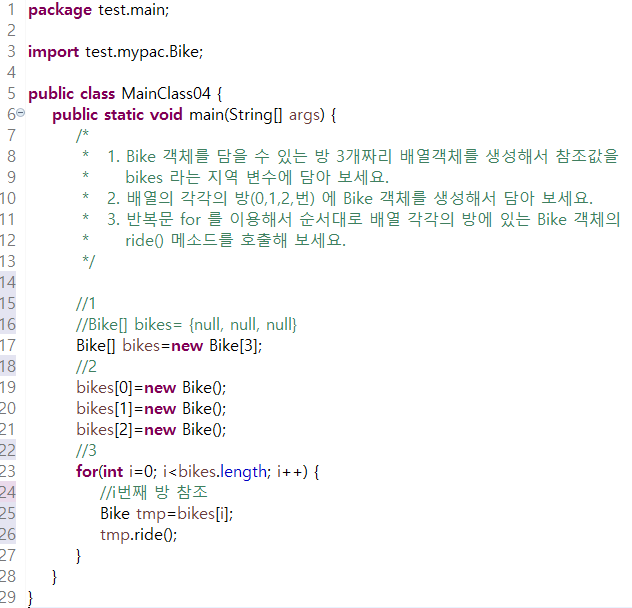Click the commented line '//Bike[] bikes= {null, null, null}'
The height and width of the screenshot is (608, 632).
(x=186, y=324)
